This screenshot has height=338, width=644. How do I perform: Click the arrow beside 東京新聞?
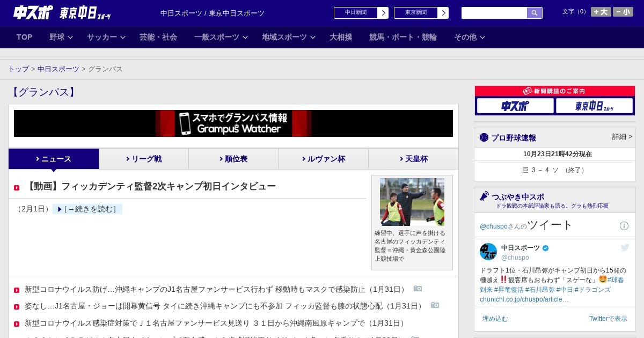click(x=443, y=13)
